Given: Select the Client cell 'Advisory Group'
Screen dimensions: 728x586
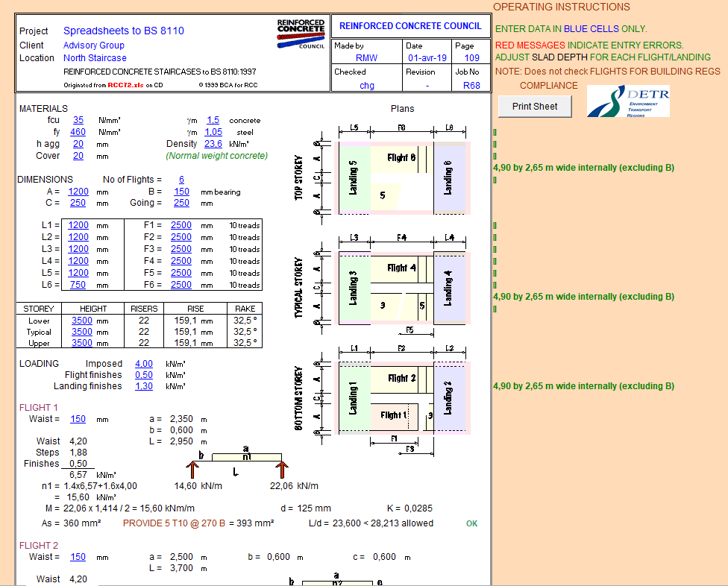Looking at the screenshot, I should tap(94, 45).
